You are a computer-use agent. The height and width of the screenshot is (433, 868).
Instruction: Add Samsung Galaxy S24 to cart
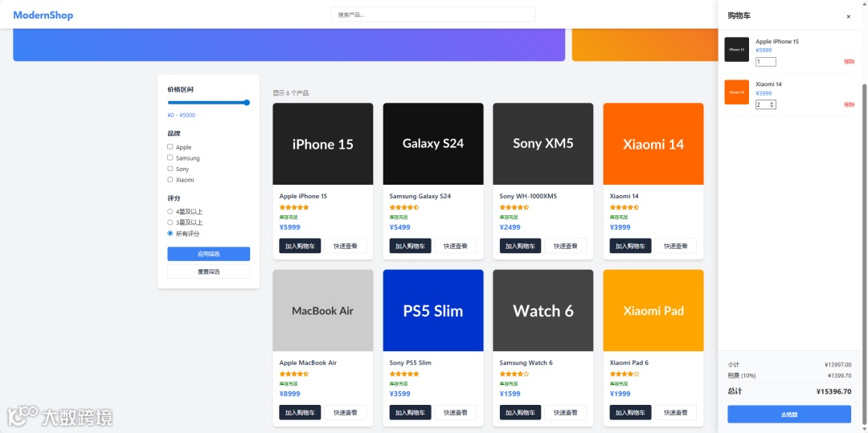tap(410, 246)
